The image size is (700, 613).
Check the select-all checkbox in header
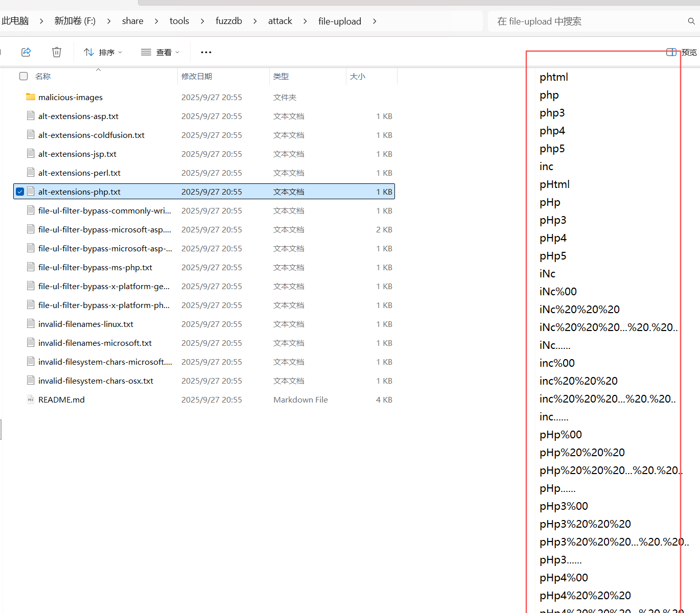pos(24,76)
